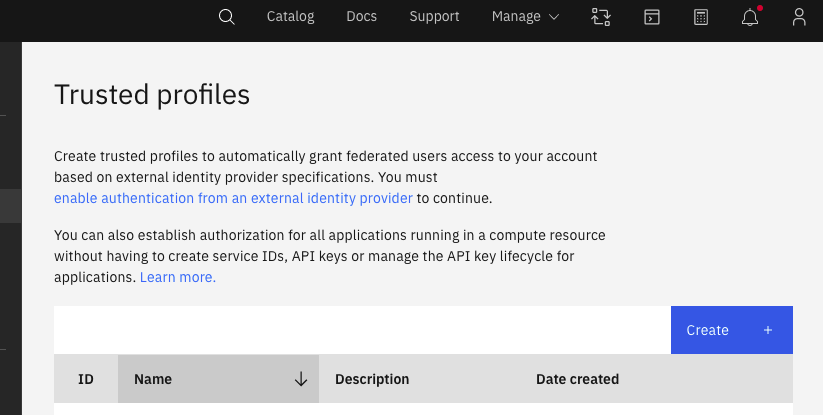Image resolution: width=823 pixels, height=415 pixels.
Task: Open the Catalog menu item
Action: tap(290, 16)
